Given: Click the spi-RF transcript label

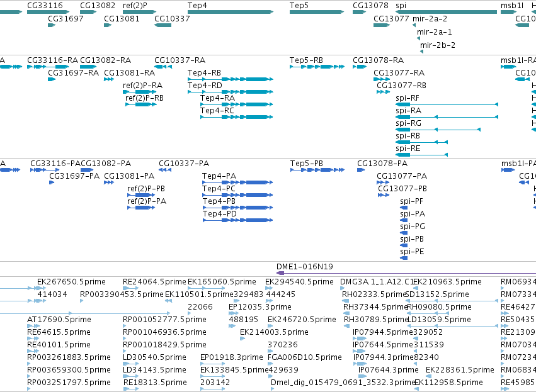Looking at the screenshot, I should [x=408, y=98].
